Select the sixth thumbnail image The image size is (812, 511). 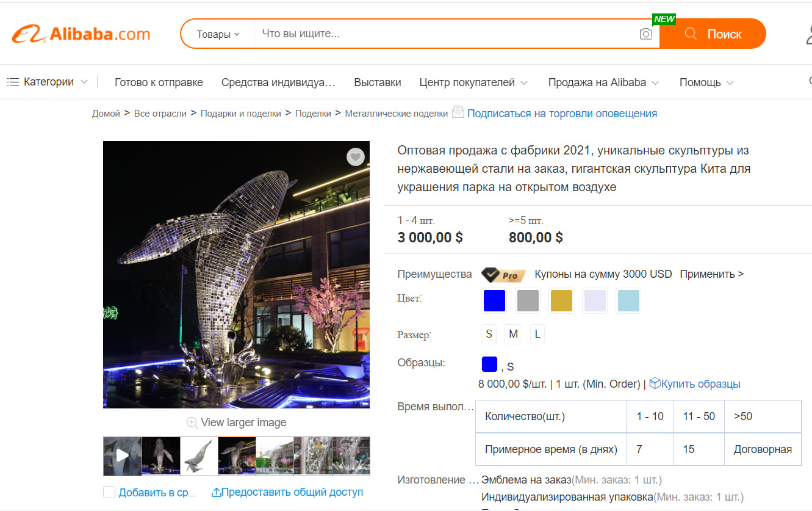[x=312, y=456]
